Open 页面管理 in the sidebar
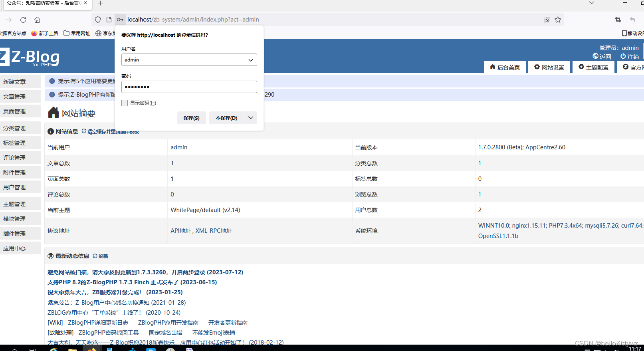 [x=20, y=111]
